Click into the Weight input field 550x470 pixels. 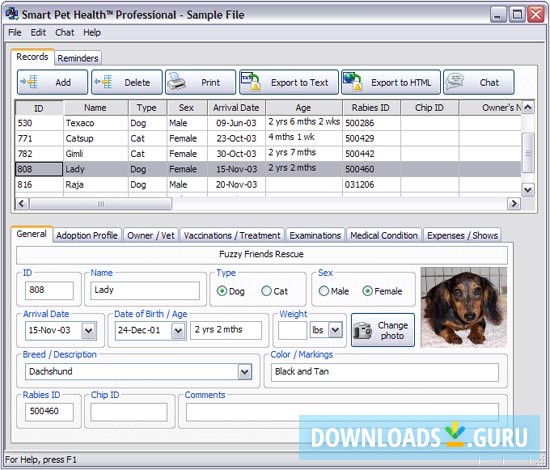[293, 330]
